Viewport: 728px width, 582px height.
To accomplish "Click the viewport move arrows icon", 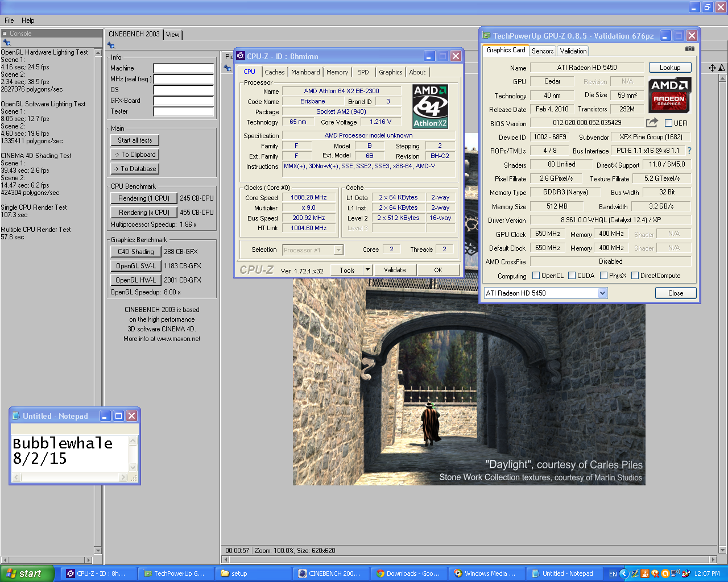I will click(712, 68).
